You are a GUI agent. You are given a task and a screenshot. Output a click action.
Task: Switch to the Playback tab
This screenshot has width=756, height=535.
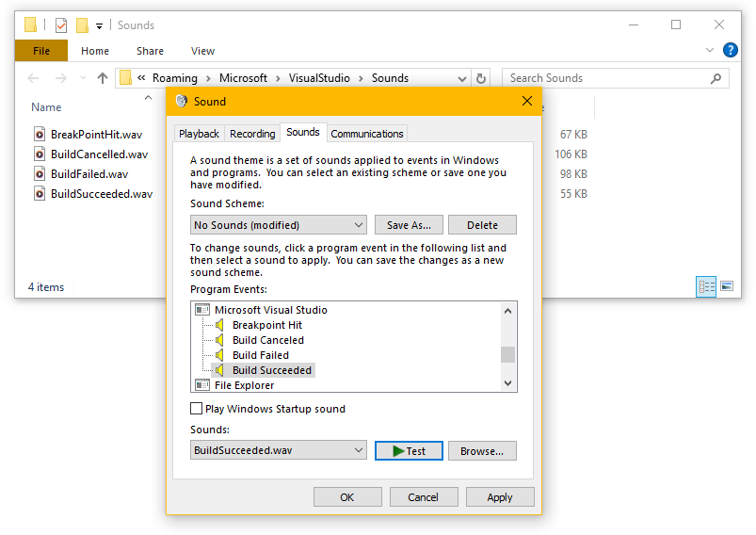coord(199,134)
